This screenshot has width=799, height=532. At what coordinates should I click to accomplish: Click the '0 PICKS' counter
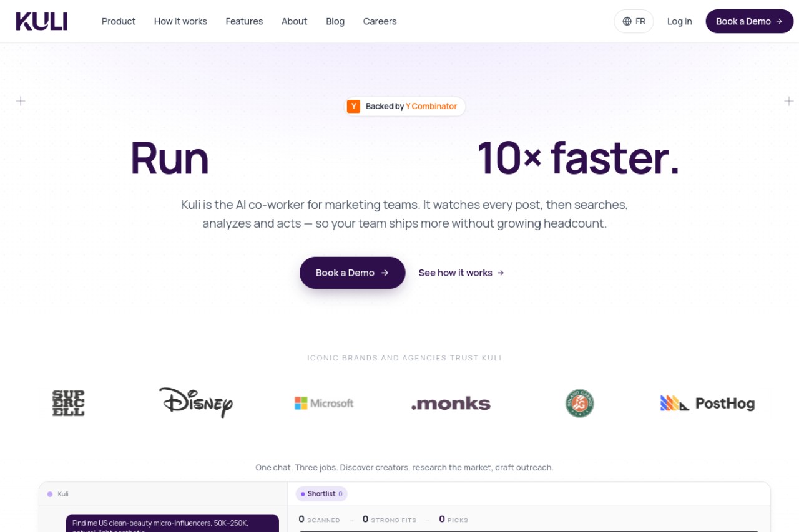point(454,520)
